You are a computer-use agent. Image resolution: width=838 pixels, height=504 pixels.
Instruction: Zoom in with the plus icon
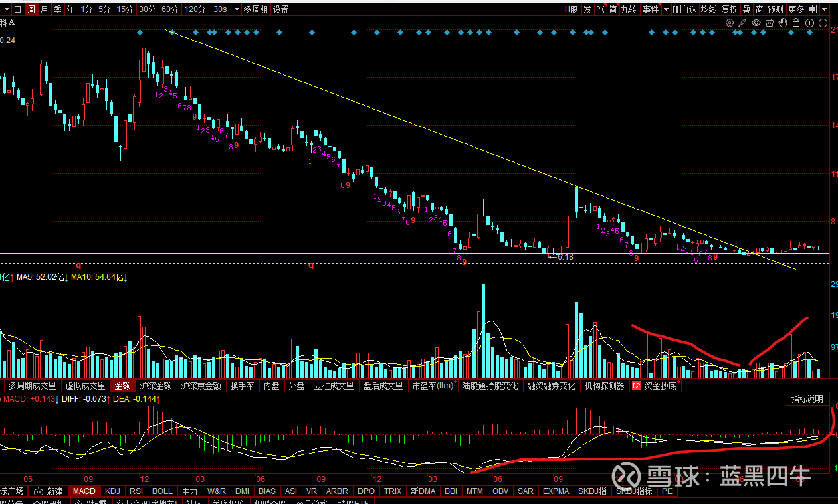tap(809, 23)
